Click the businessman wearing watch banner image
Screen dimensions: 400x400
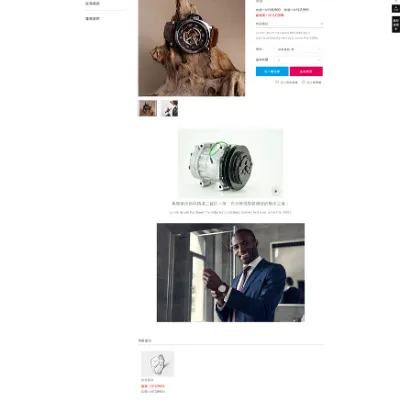point(231,273)
